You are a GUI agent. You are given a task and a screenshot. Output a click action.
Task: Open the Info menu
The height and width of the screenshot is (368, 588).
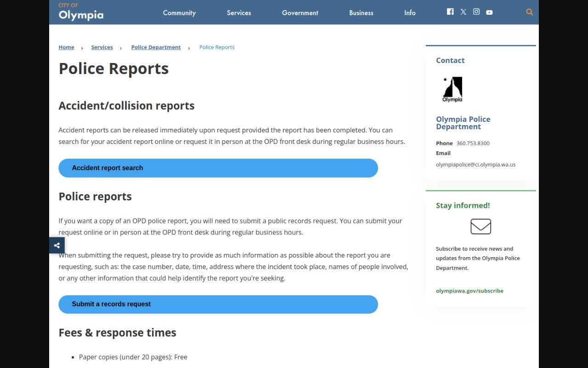click(x=410, y=13)
